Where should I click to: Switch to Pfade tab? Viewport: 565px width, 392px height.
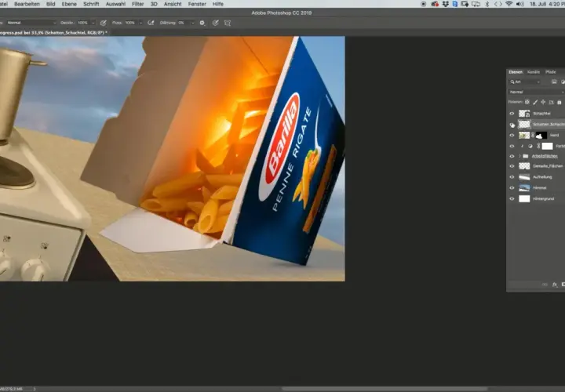coord(551,72)
